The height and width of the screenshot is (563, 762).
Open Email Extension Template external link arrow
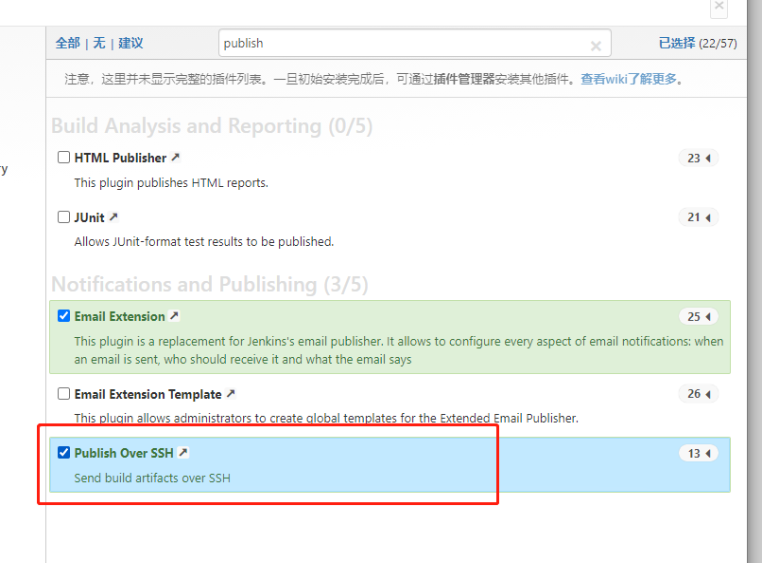click(231, 393)
